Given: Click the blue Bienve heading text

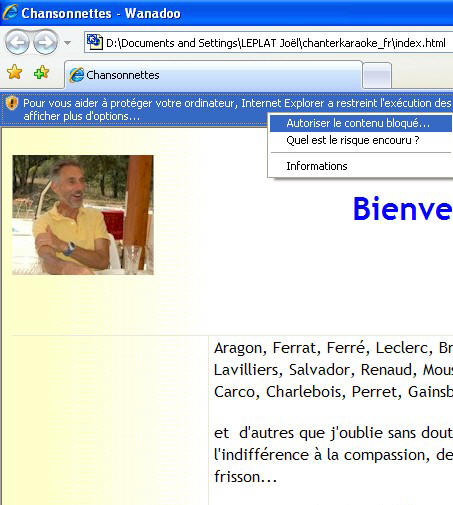Looking at the screenshot, I should point(402,209).
